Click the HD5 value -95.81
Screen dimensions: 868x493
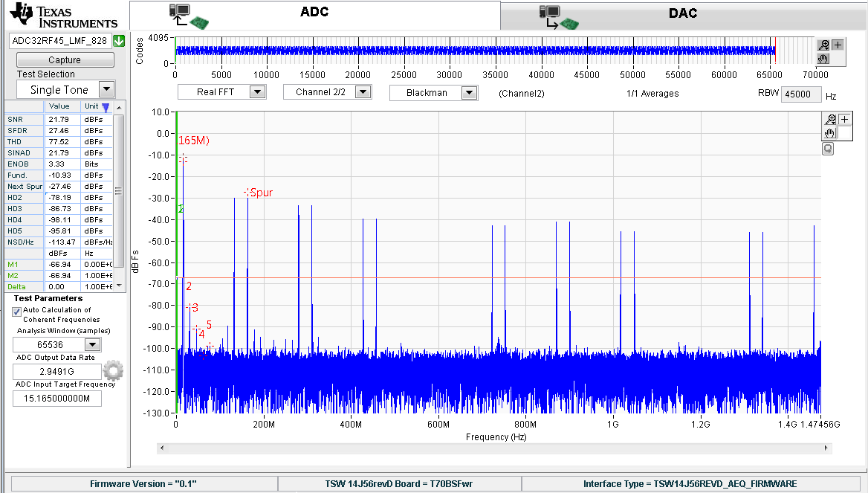click(59, 231)
